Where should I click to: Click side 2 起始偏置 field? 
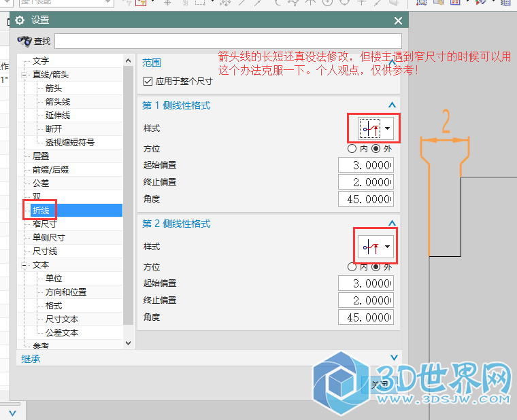click(x=366, y=283)
